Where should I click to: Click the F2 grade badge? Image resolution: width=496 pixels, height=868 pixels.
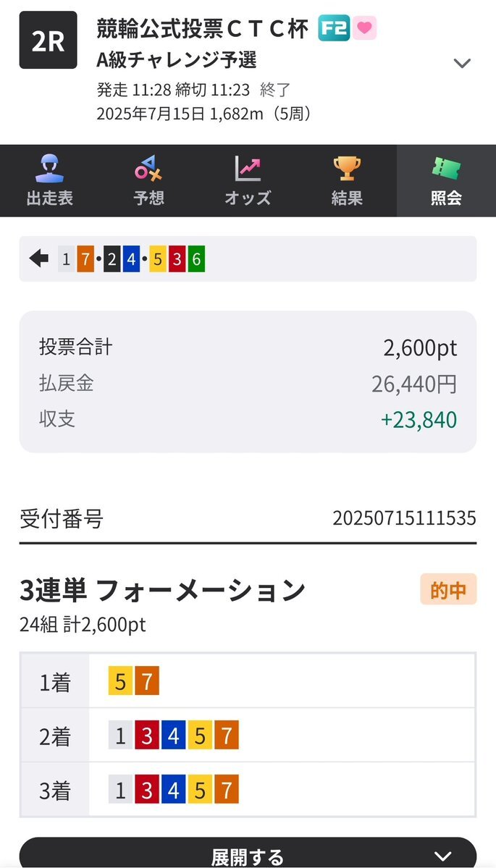335,28
